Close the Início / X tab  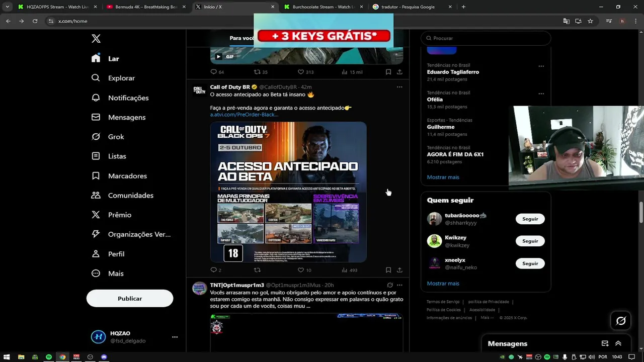pyautogui.click(x=273, y=7)
